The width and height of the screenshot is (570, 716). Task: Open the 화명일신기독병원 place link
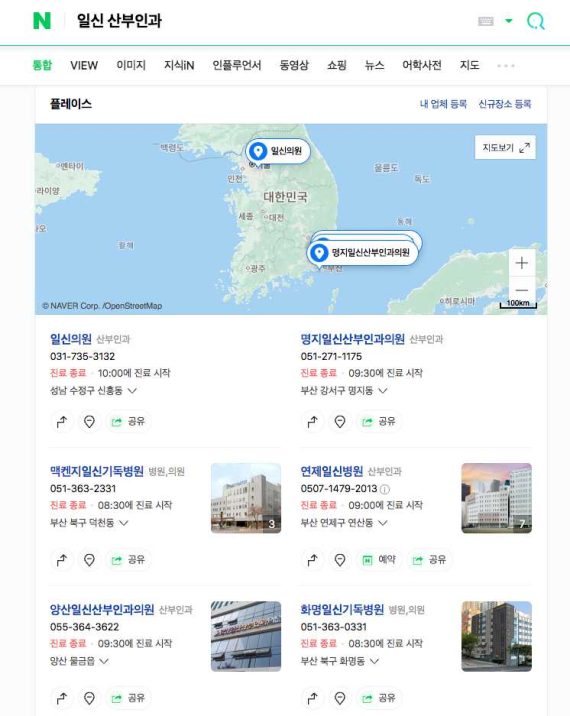342,609
